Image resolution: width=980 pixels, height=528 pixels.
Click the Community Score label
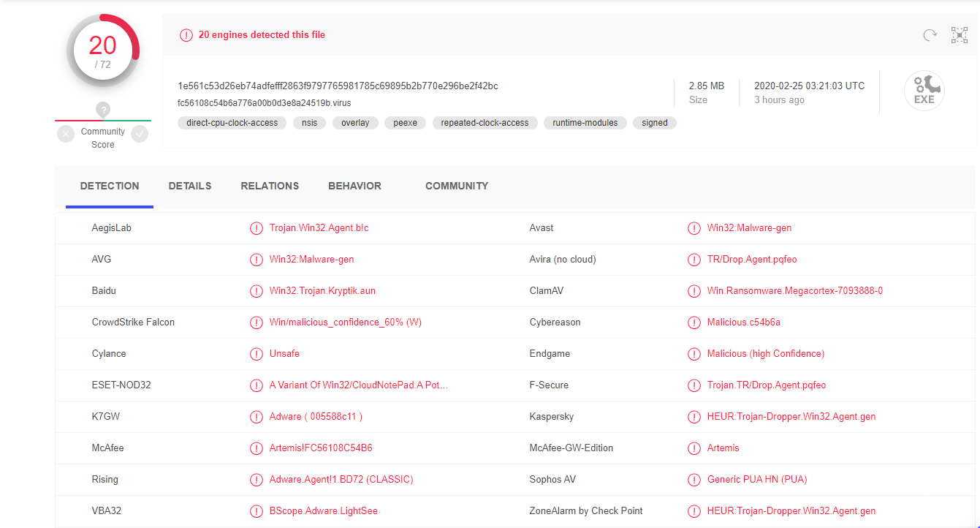(103, 138)
